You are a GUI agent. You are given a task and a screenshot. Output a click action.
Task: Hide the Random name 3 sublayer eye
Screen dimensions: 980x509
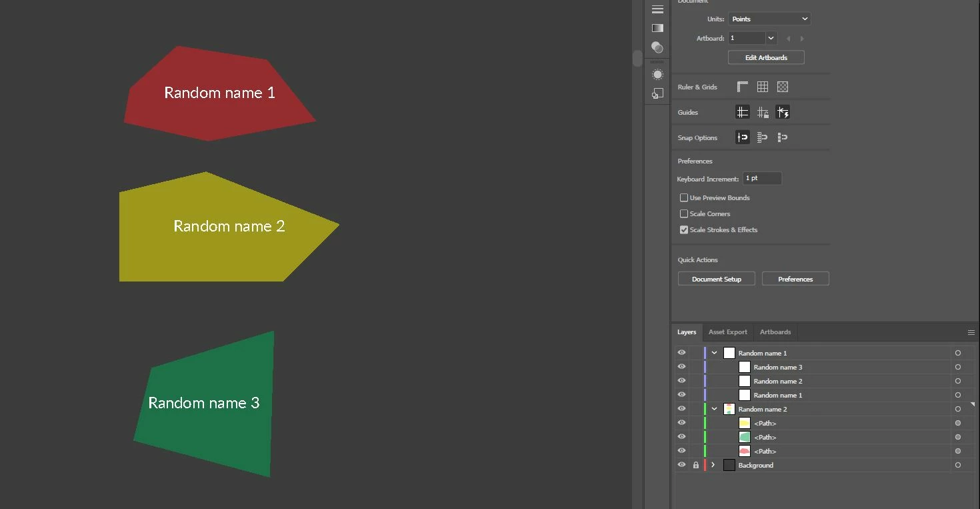(681, 367)
